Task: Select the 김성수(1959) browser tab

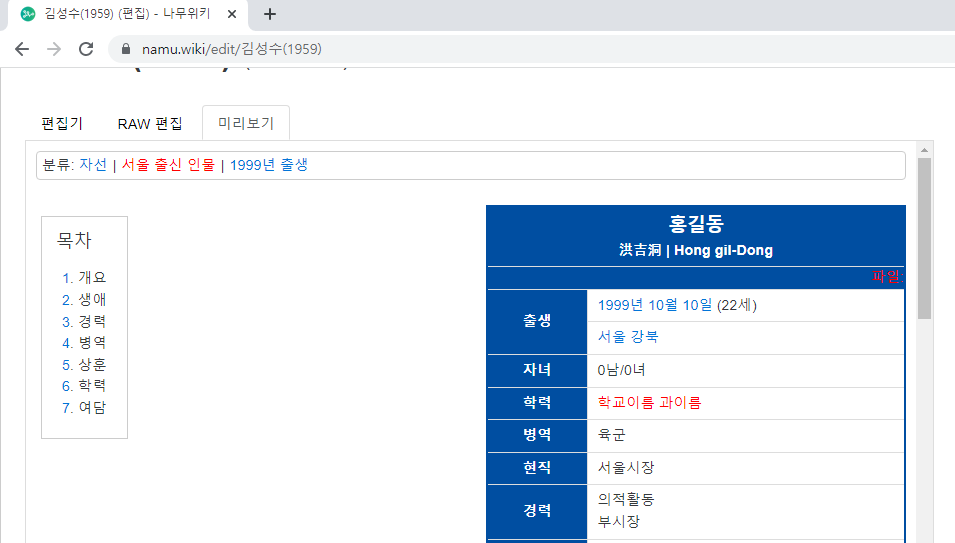Action: click(x=127, y=14)
